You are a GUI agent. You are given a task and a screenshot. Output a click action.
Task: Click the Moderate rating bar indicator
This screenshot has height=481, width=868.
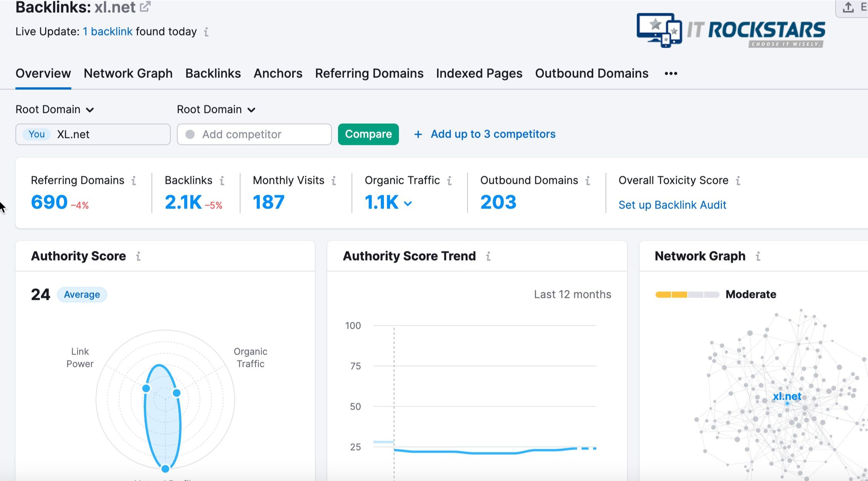687,295
